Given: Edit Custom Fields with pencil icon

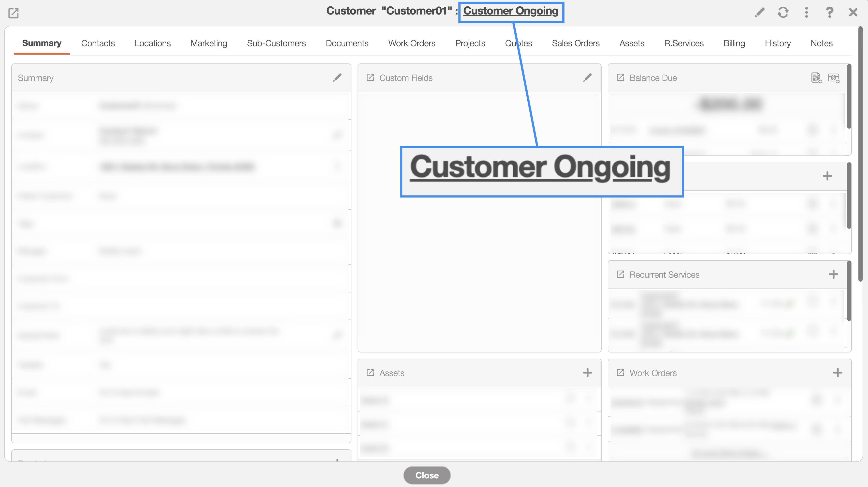Looking at the screenshot, I should pyautogui.click(x=587, y=77).
